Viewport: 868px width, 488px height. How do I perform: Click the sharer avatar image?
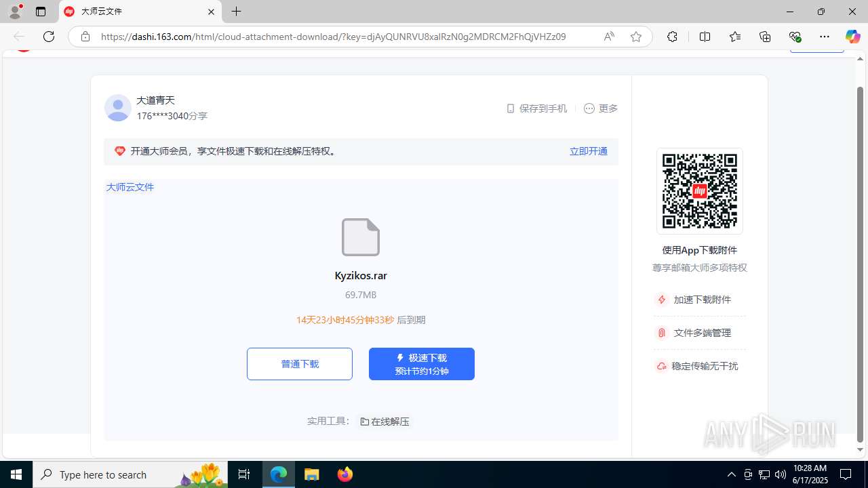pyautogui.click(x=118, y=108)
